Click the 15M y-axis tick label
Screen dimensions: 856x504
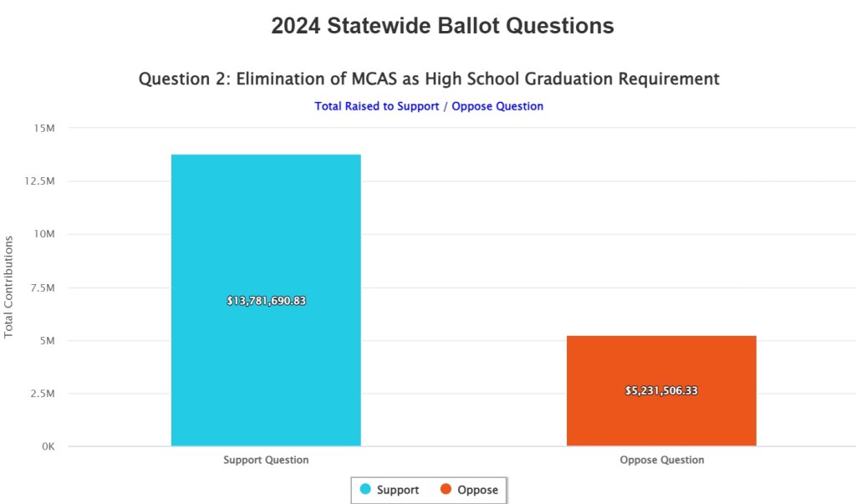point(44,128)
